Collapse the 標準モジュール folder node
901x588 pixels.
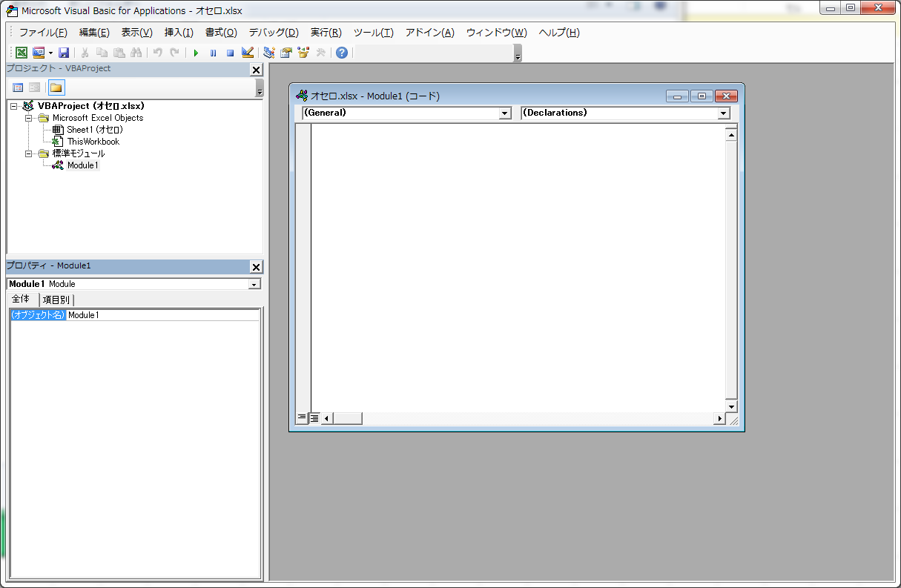coord(29,153)
